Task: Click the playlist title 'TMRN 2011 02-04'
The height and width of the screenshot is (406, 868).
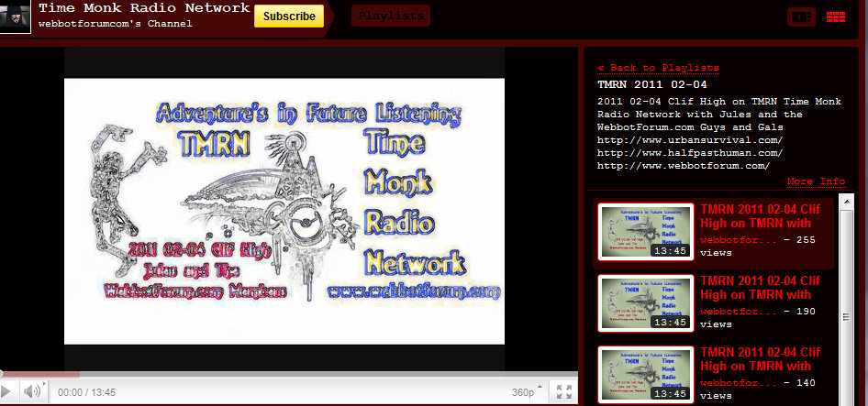Action: click(652, 85)
